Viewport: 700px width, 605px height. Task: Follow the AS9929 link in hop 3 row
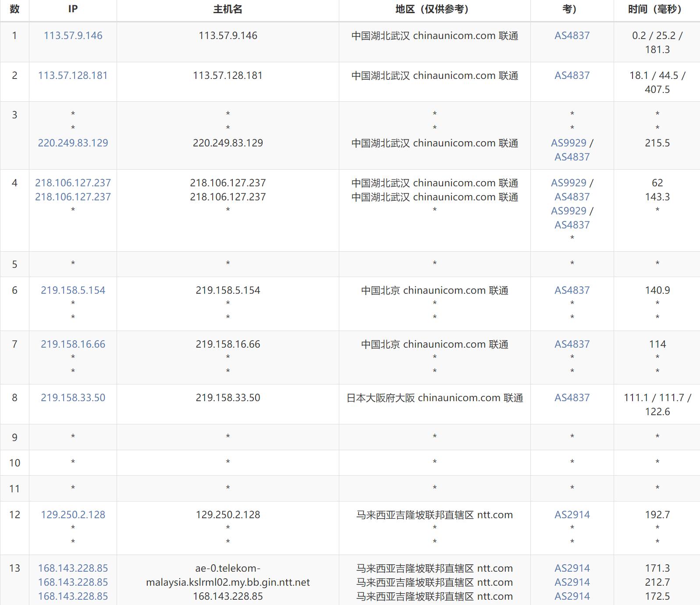(569, 143)
